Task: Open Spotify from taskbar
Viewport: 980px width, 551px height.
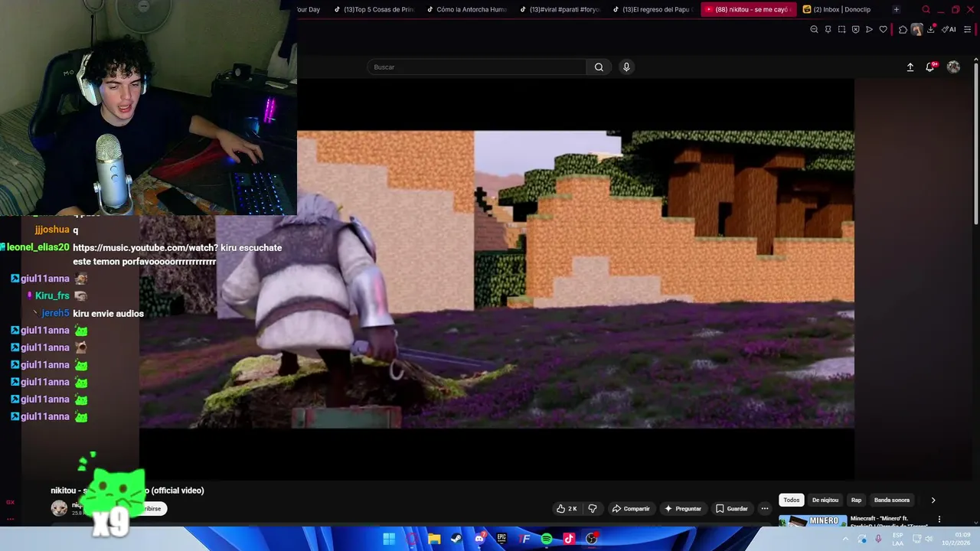Action: (x=547, y=539)
